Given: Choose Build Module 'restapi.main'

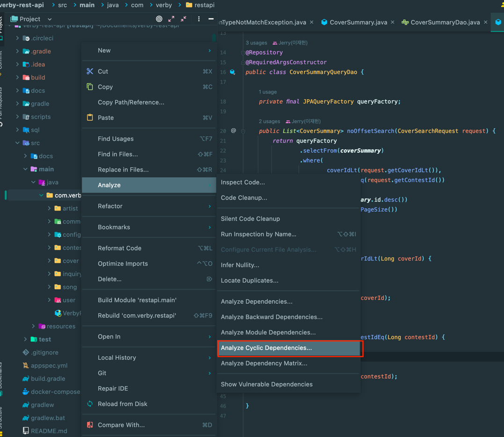Looking at the screenshot, I should (x=149, y=300).
